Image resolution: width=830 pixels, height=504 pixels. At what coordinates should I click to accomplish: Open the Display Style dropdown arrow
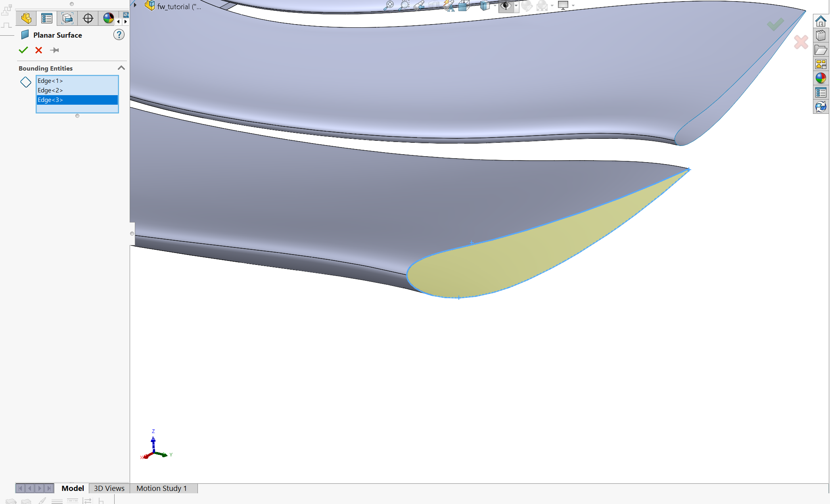click(495, 6)
